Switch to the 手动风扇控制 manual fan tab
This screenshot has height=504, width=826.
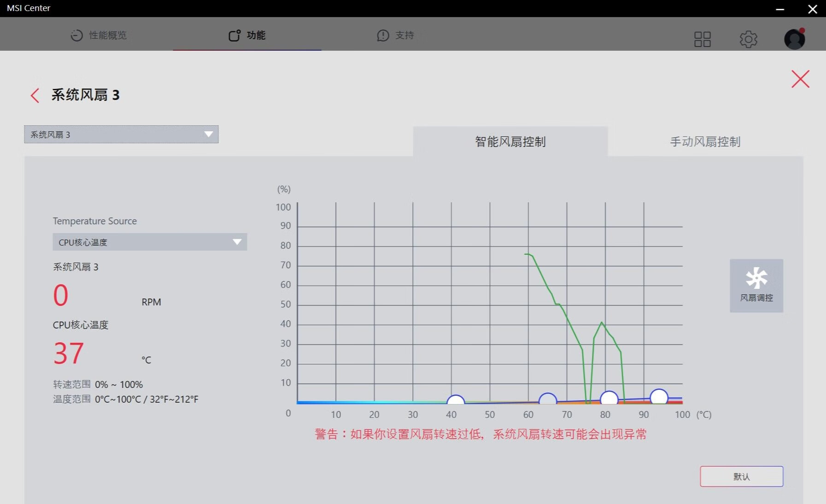705,142
